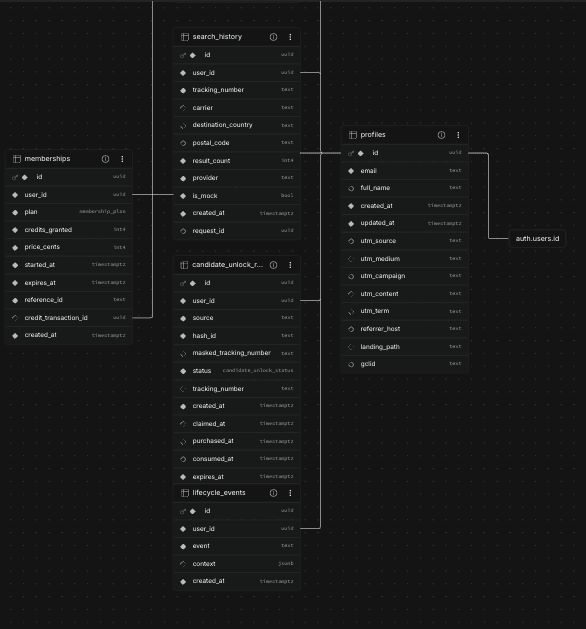Image resolution: width=586 pixels, height=629 pixels.
Task: Open the search_history table options menu
Action: pyautogui.click(x=290, y=37)
